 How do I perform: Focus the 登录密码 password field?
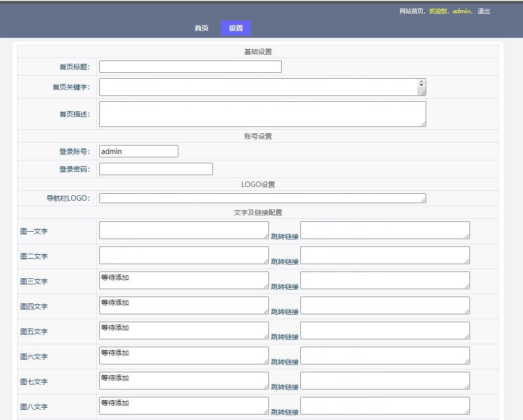[x=156, y=169]
